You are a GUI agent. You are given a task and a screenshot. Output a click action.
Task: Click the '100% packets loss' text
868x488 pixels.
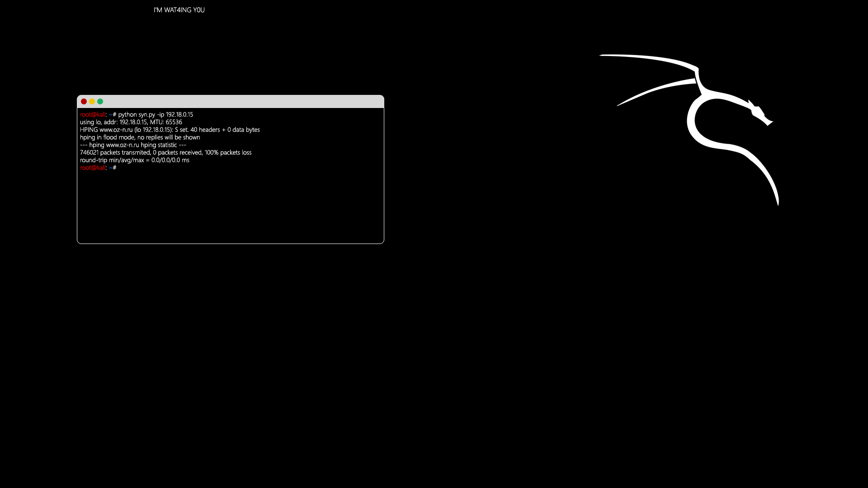pos(228,153)
